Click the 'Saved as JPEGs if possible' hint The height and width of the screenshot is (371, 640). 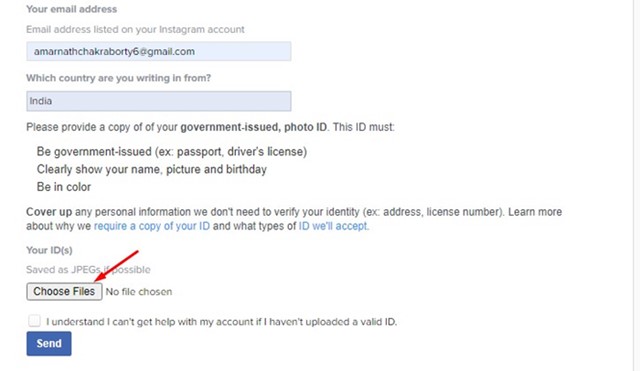coord(88,270)
